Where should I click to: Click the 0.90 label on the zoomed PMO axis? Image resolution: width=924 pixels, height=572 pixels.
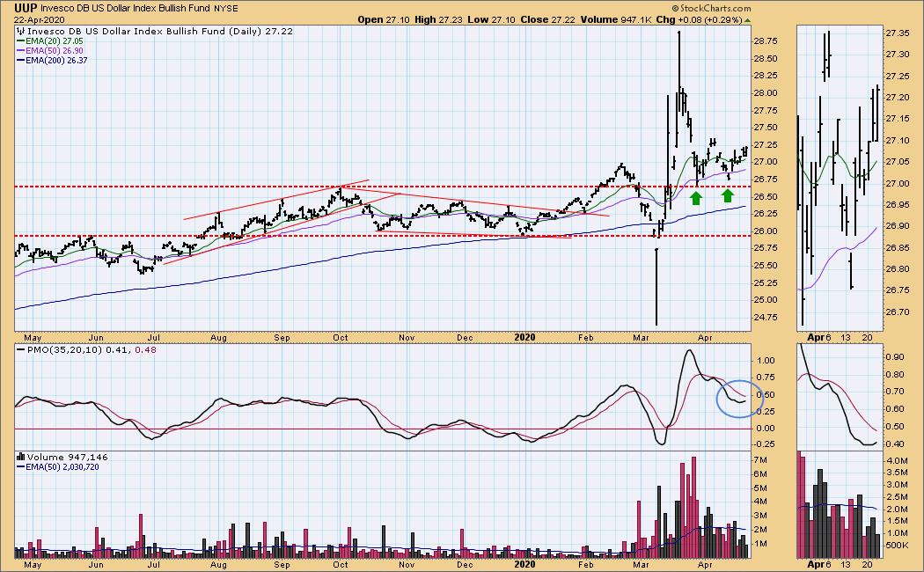895,357
